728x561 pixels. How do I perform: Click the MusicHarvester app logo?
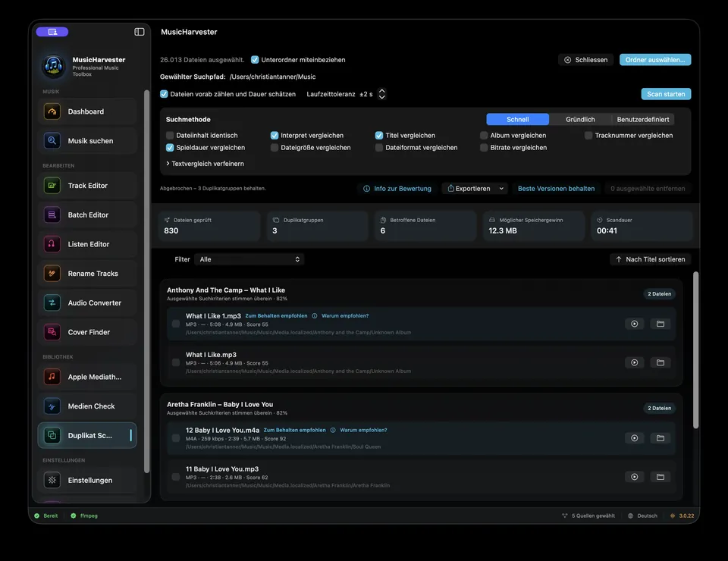click(53, 66)
